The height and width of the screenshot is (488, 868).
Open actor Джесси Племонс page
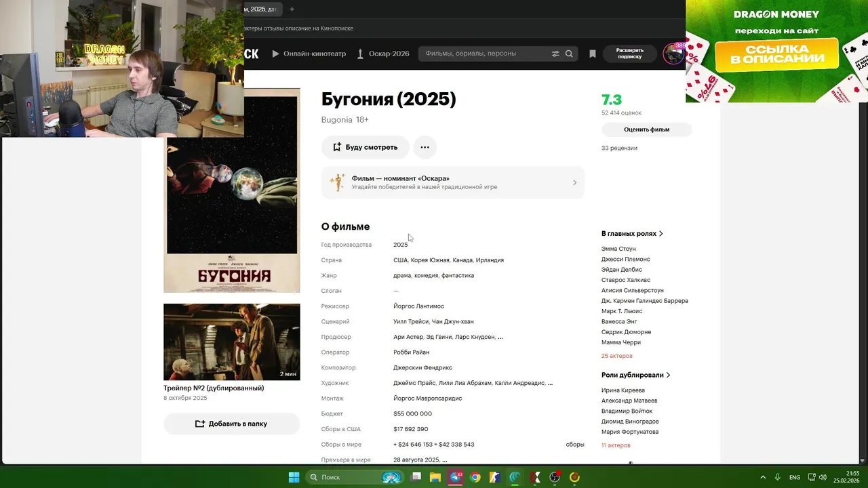pos(625,259)
